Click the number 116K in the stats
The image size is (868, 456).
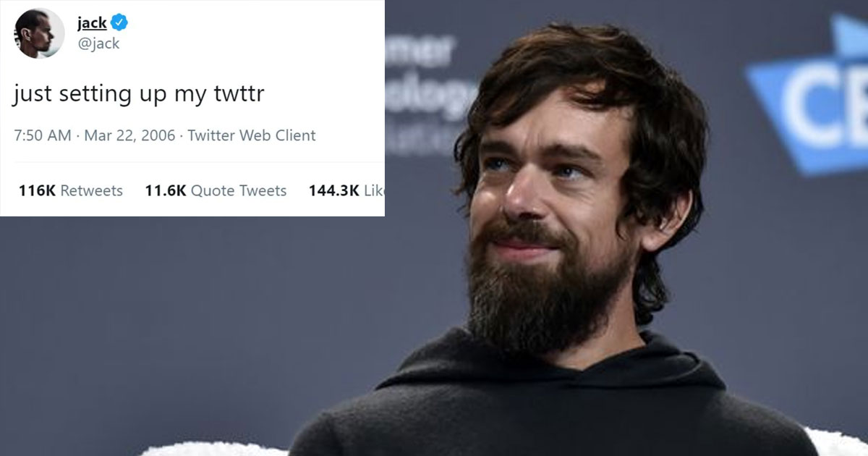pos(38,191)
